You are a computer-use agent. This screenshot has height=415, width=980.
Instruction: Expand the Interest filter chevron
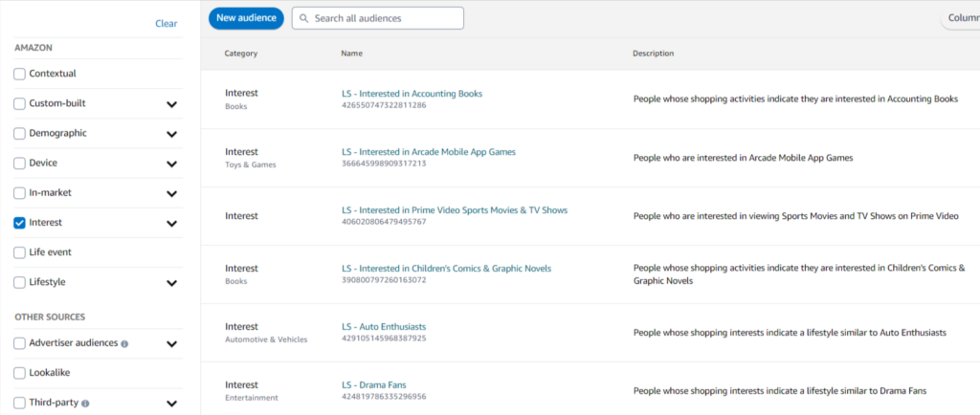[x=172, y=224]
